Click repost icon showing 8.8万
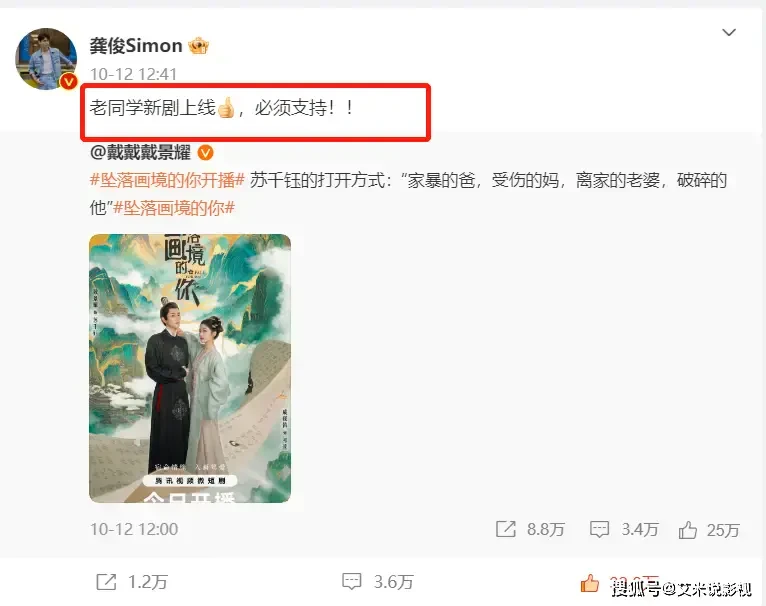Screen dimensions: 766x606 pyautogui.click(x=506, y=529)
